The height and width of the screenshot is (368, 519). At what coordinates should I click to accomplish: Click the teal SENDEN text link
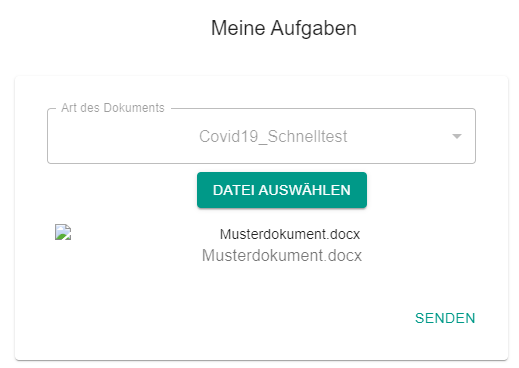point(445,318)
